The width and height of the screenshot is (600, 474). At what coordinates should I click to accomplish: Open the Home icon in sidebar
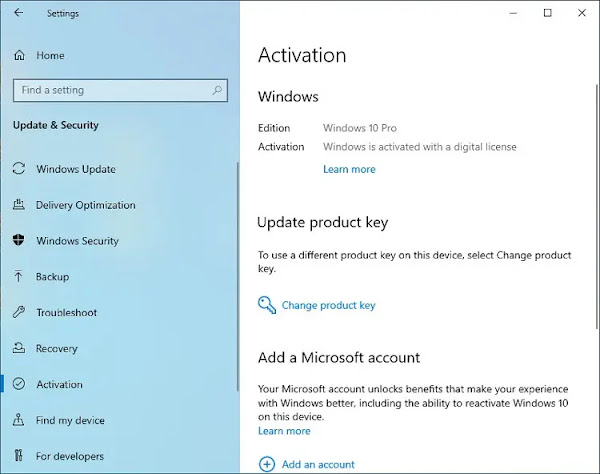click(x=19, y=55)
